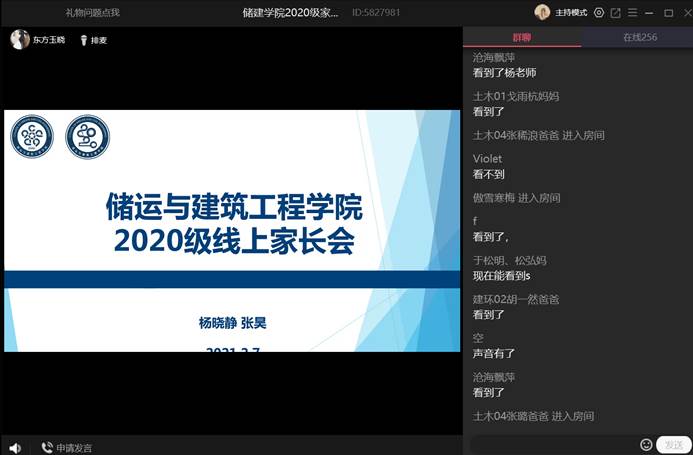Click the room title 储建学院2020级家

pyautogui.click(x=290, y=13)
